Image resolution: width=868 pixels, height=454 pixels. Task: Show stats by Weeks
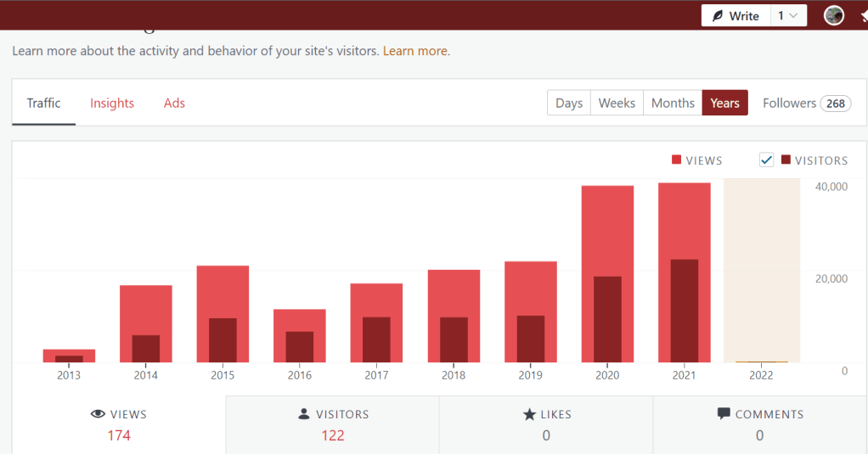[x=617, y=103]
